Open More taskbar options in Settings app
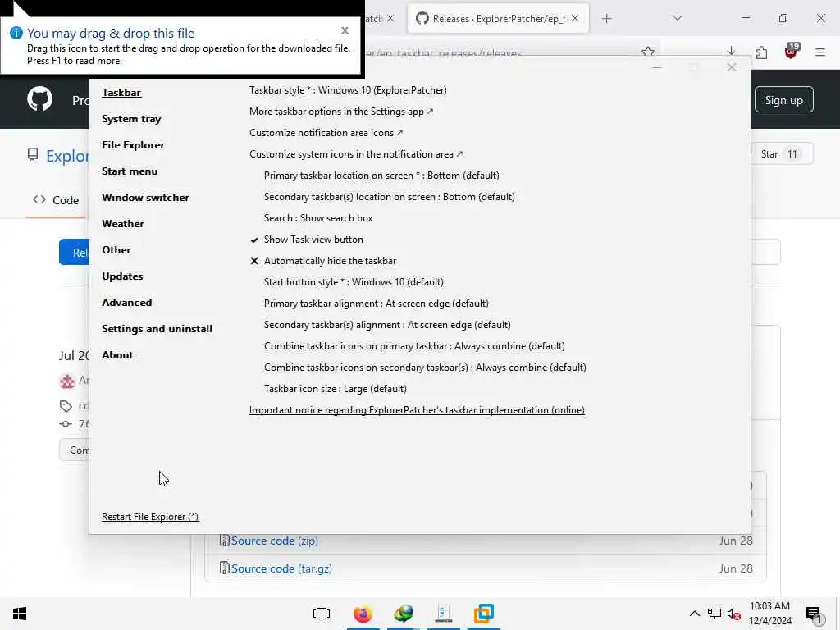The width and height of the screenshot is (840, 630). [x=341, y=112]
